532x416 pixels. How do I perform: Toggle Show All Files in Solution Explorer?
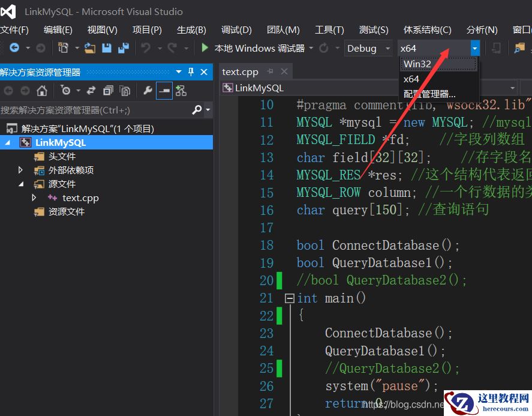pyautogui.click(x=125, y=91)
